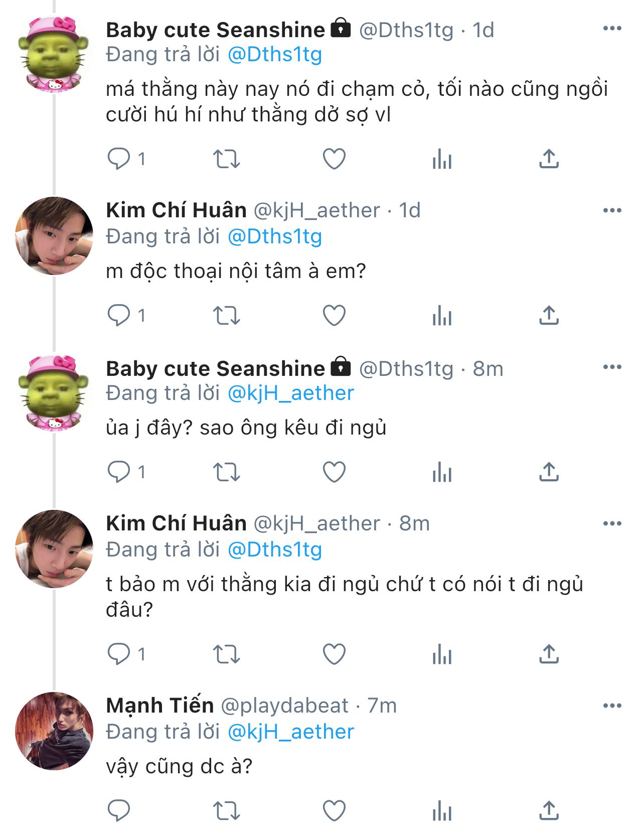Viewport: 644px width, 831px height.
Task: Like the 't bảo m với thằng kia' tweet
Action: point(334,654)
